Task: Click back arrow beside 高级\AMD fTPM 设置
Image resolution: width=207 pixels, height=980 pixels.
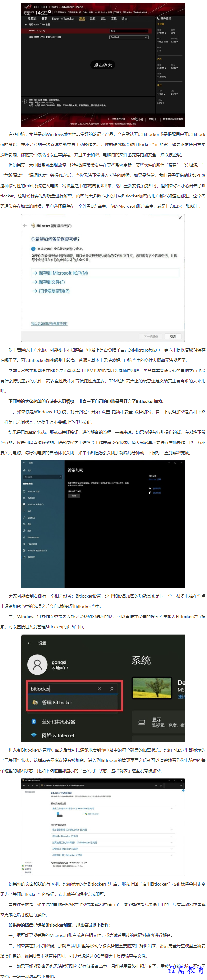Action: point(26,24)
